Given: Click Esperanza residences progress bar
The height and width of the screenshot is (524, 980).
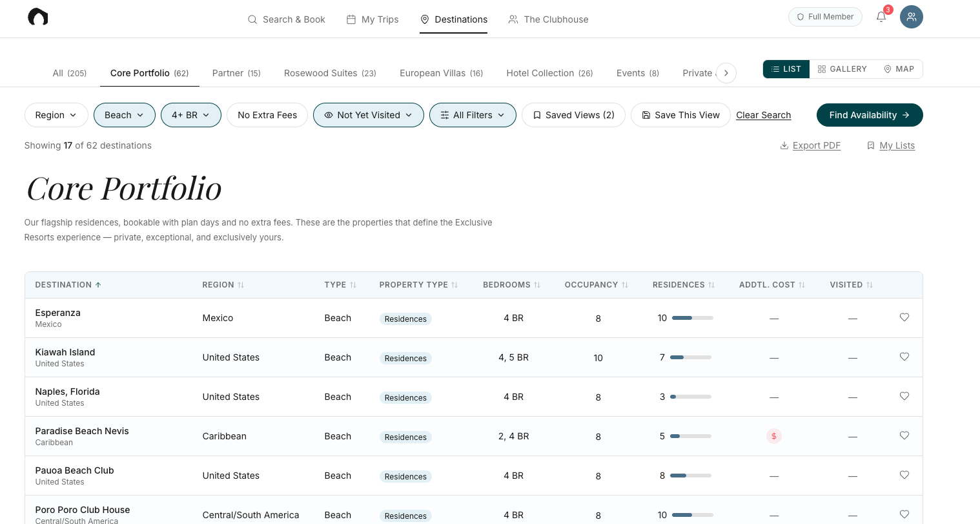Looking at the screenshot, I should pyautogui.click(x=693, y=318).
